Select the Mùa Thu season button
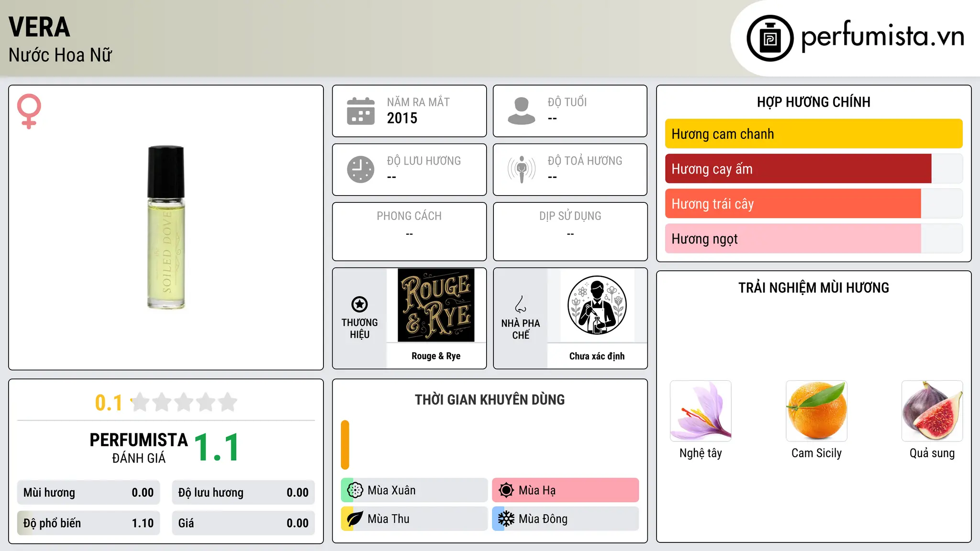 pyautogui.click(x=414, y=519)
